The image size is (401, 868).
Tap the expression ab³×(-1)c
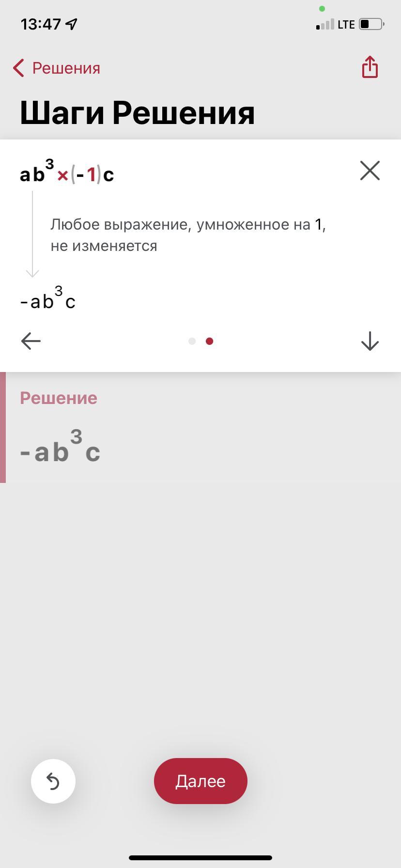[x=67, y=171]
